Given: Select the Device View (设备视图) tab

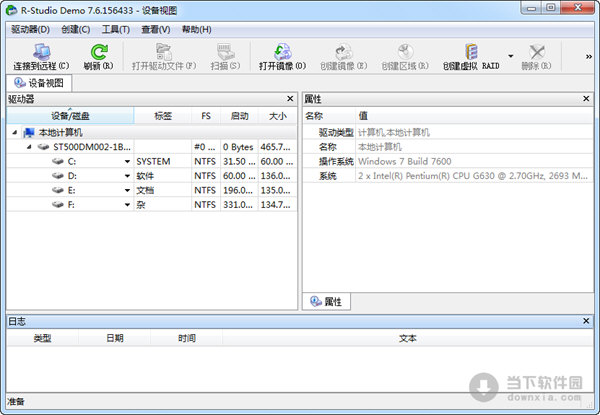Looking at the screenshot, I should [x=39, y=83].
